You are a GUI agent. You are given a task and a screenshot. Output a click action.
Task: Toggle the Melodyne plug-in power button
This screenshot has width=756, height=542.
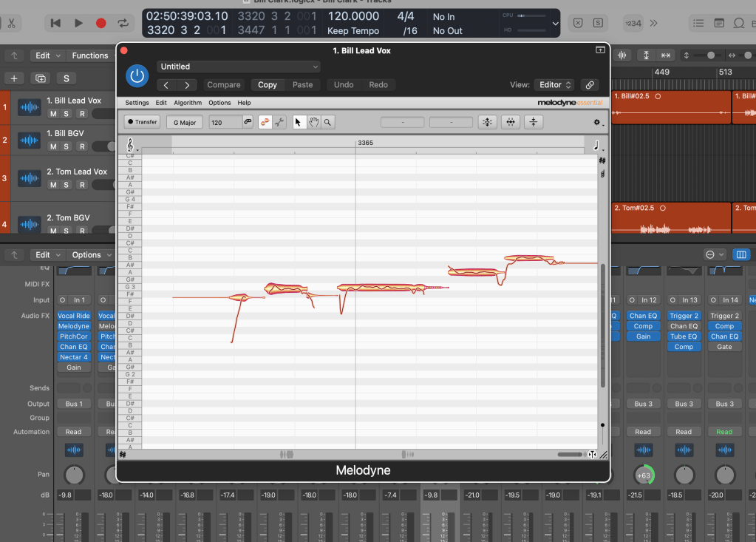137,75
